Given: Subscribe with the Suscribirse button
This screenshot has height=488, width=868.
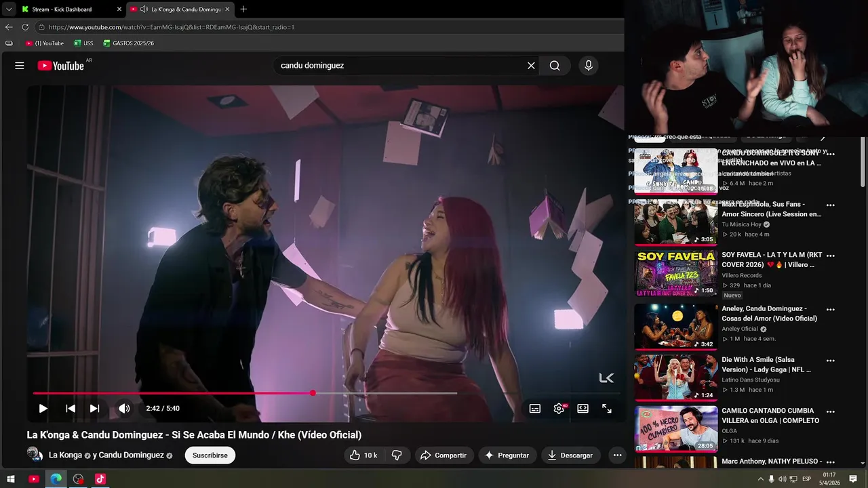Looking at the screenshot, I should (210, 455).
